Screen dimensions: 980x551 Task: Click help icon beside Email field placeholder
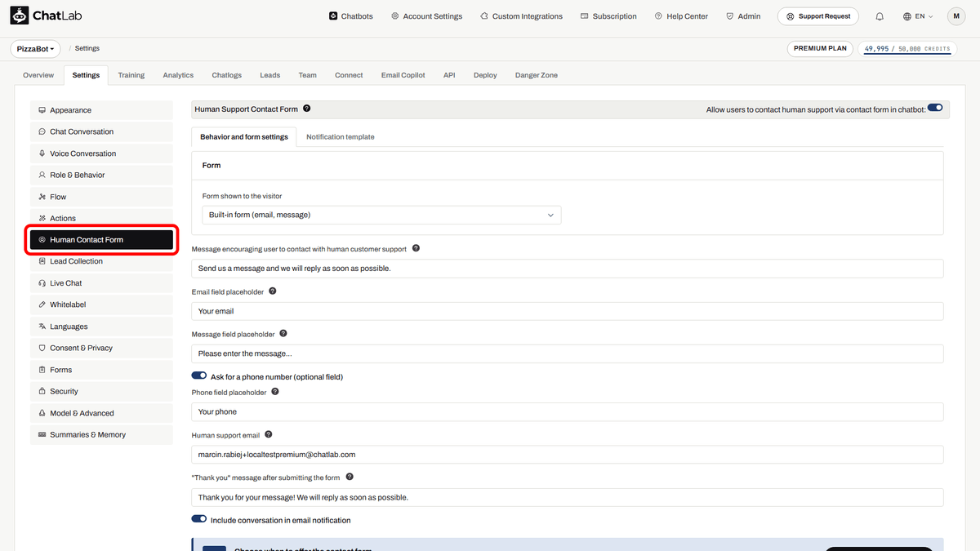pyautogui.click(x=273, y=291)
